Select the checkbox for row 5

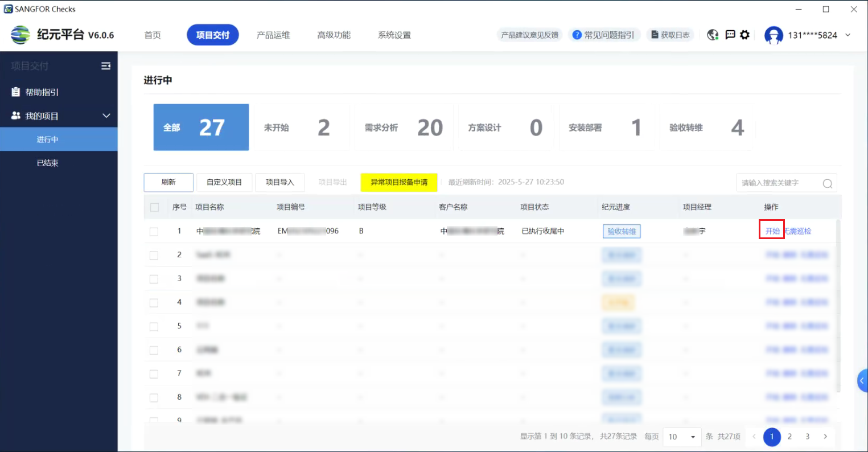(x=154, y=327)
